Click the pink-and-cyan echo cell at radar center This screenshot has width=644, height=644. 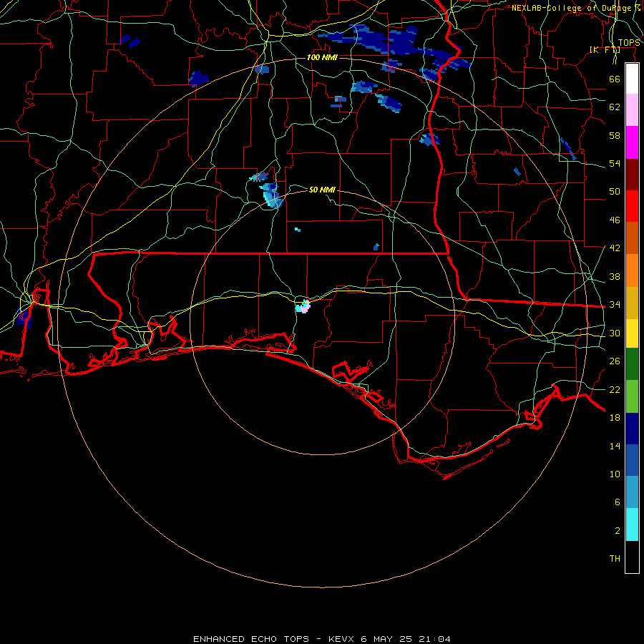(x=303, y=307)
